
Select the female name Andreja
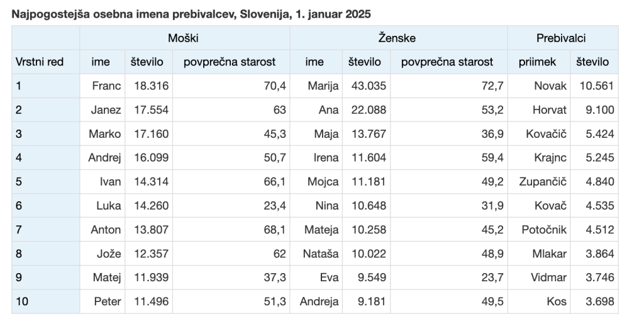click(x=319, y=301)
